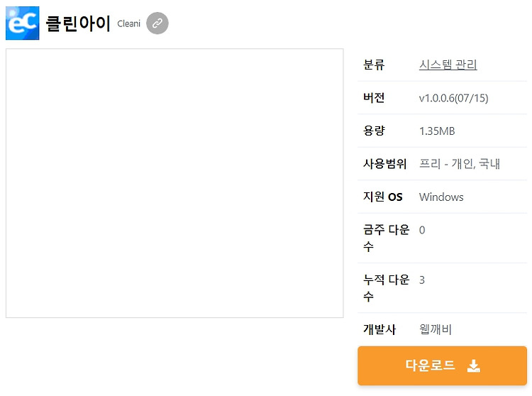The image size is (532, 396).
Task: Select the version text v1.0.0.6(07/15)
Action: (454, 98)
